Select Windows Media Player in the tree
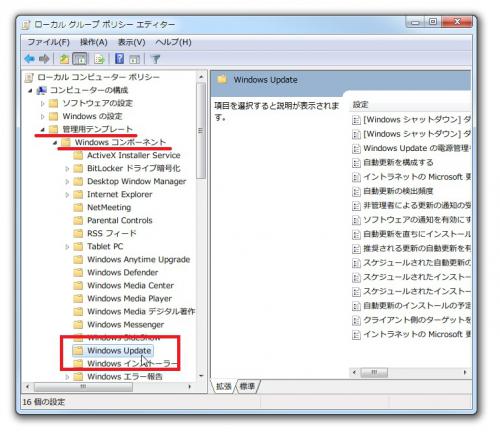Viewport: 500px width, 438px height. coord(129,298)
